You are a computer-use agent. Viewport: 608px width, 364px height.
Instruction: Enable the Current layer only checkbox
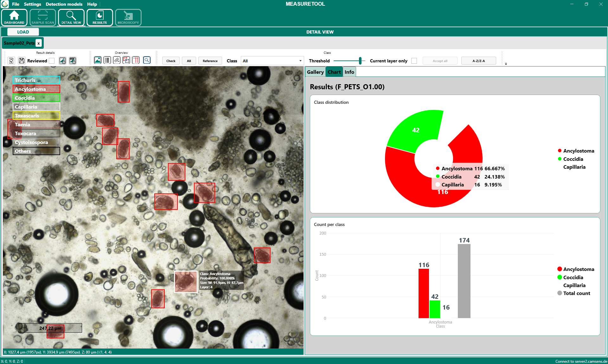[x=414, y=61]
